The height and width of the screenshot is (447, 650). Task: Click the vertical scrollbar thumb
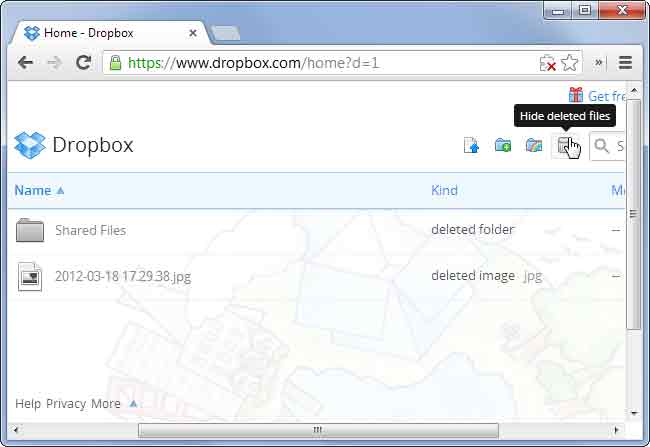633,214
